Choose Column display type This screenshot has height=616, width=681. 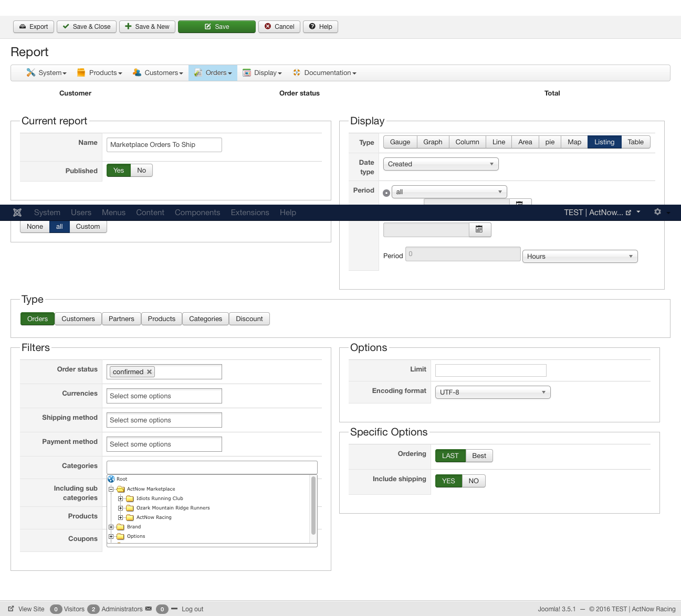pyautogui.click(x=467, y=142)
